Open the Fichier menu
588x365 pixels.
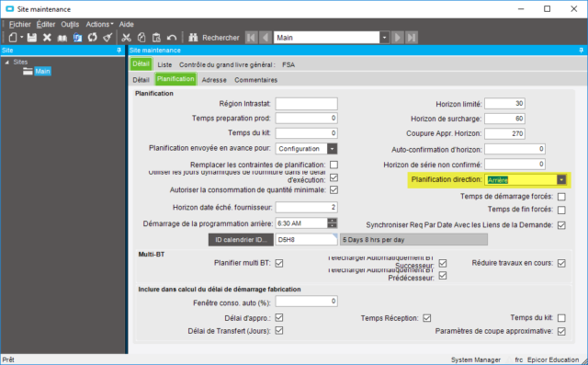[20, 25]
